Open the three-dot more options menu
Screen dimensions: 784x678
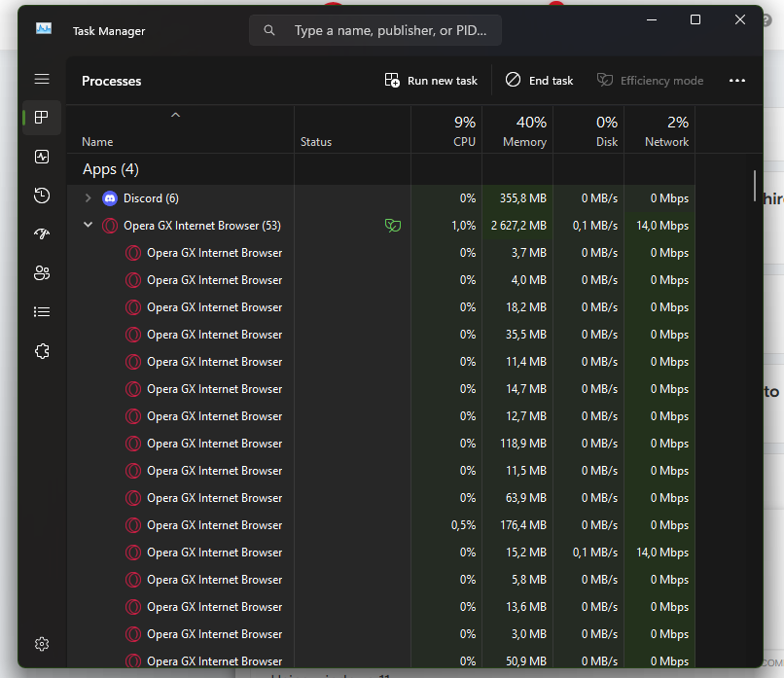point(736,81)
